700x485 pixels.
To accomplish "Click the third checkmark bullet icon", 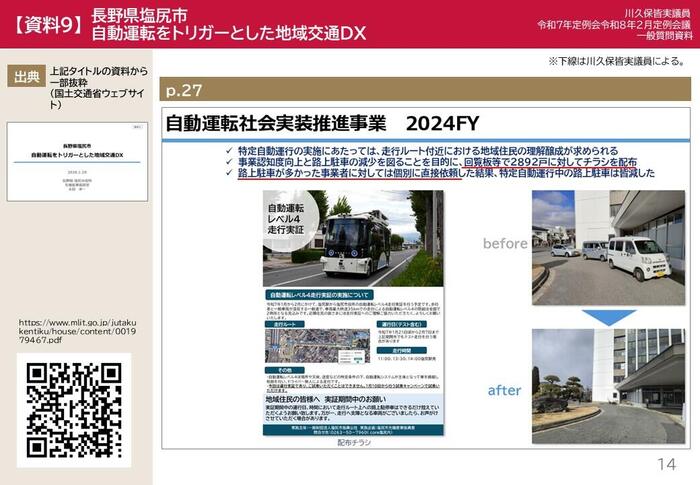I will [229, 173].
